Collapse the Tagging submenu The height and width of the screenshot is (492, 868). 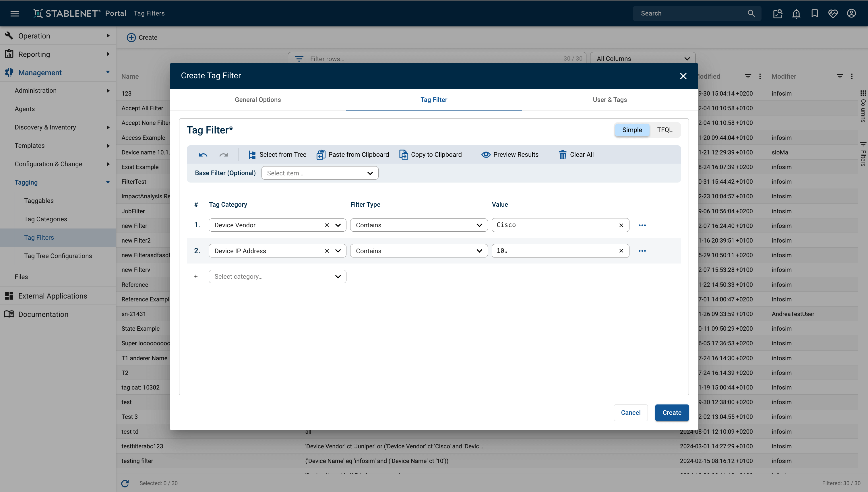(x=58, y=183)
